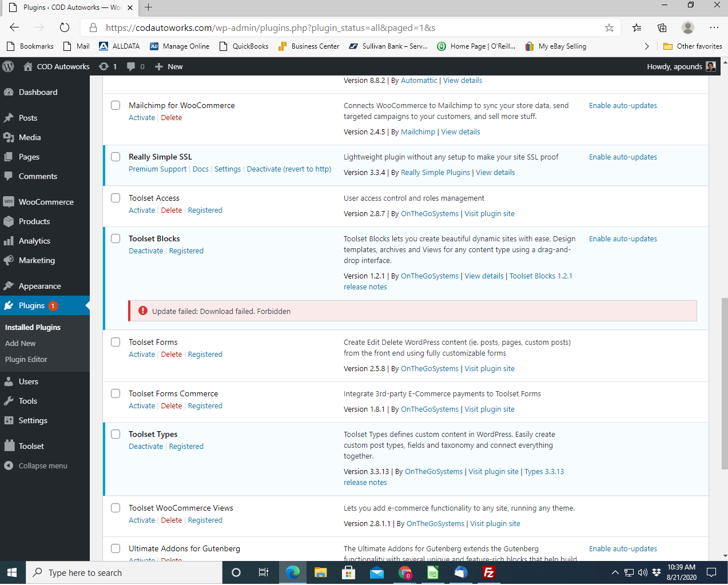Enable auto-updates for Toolset Blocks
Viewport: 728px width, 585px height.
click(x=623, y=239)
